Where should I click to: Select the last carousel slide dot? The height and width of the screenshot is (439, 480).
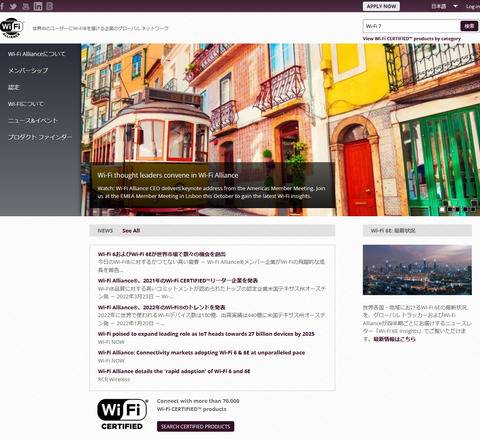[473, 209]
